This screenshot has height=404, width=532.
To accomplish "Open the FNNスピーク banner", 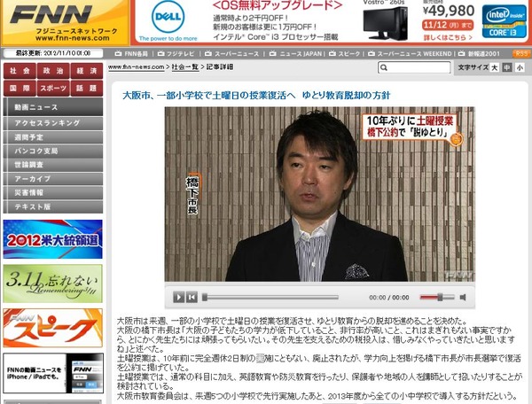I will coord(52,328).
